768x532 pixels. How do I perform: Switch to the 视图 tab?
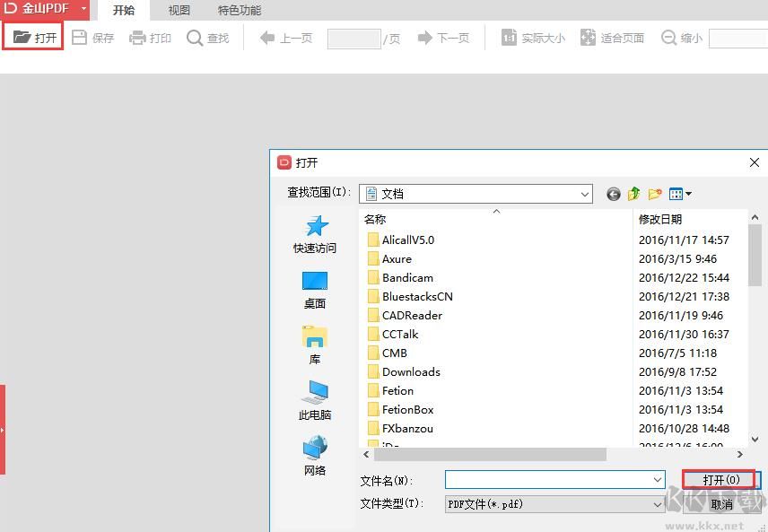[x=178, y=11]
